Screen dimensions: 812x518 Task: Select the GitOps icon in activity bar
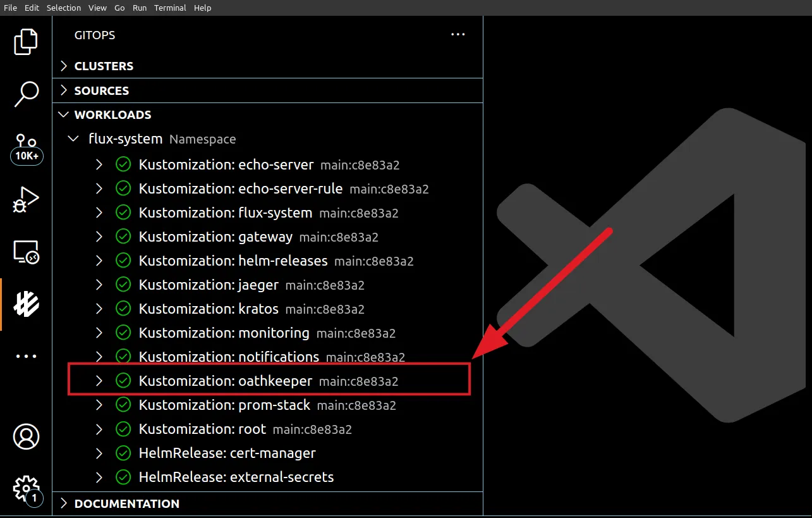[x=26, y=304]
